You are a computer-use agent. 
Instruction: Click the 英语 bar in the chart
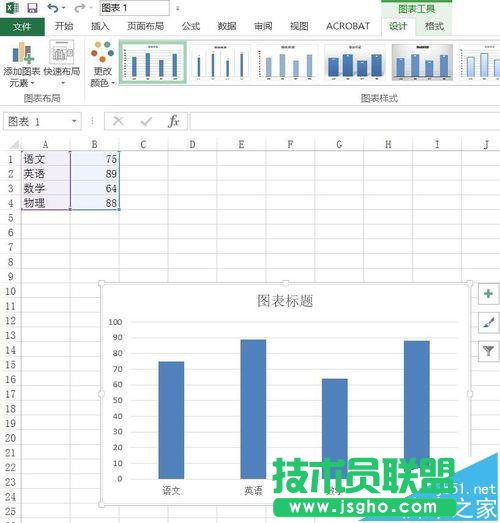[253, 409]
